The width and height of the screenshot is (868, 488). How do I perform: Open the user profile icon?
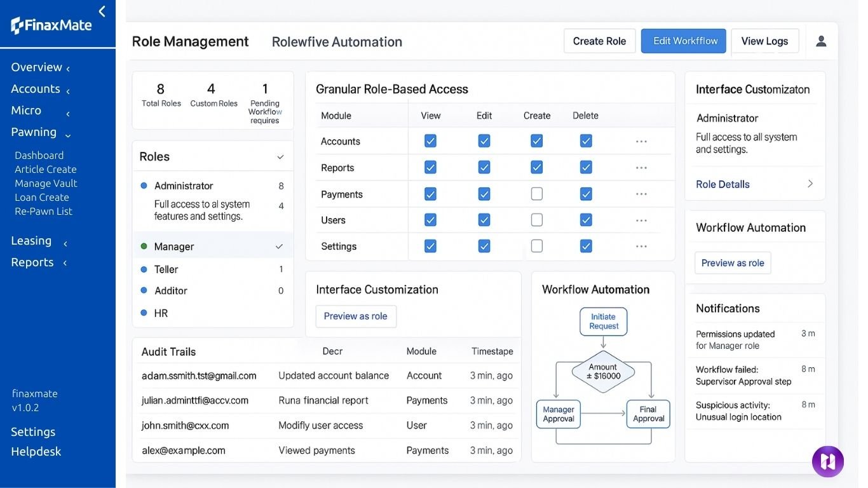821,41
